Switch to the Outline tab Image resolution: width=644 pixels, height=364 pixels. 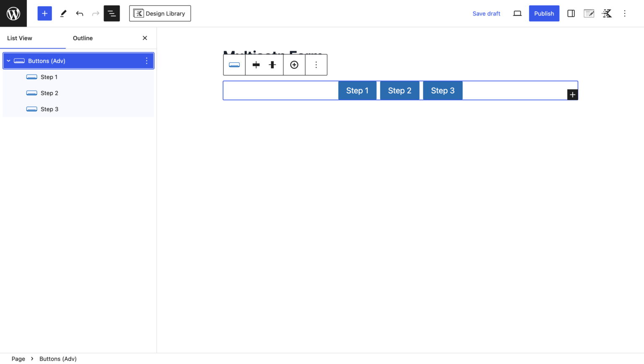click(83, 38)
